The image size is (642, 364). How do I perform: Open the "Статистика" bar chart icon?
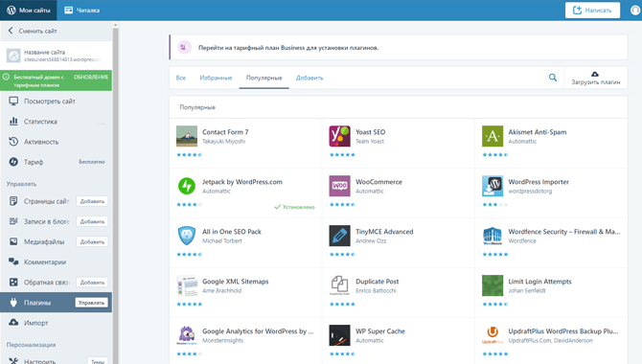(13, 122)
